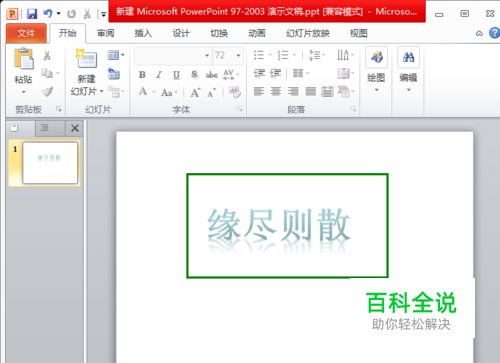Collapse the ribbon with the caret icon
Image resolution: width=500 pixels, height=363 pixels.
(x=479, y=33)
